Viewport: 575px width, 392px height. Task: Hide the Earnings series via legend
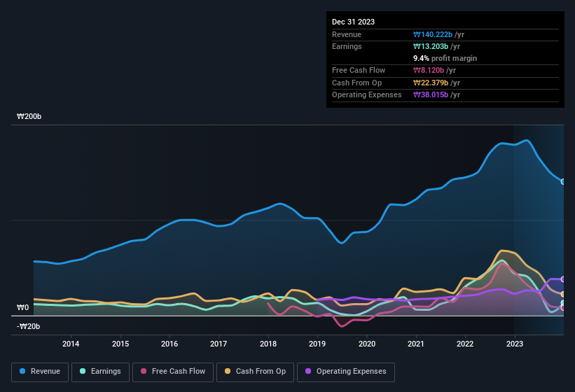(x=100, y=372)
